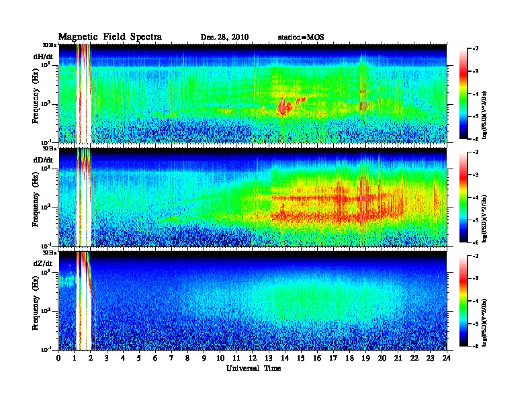532x411 pixels.
Task: Click the log PSD units label beside dD/dt color bar
Action: coord(485,219)
